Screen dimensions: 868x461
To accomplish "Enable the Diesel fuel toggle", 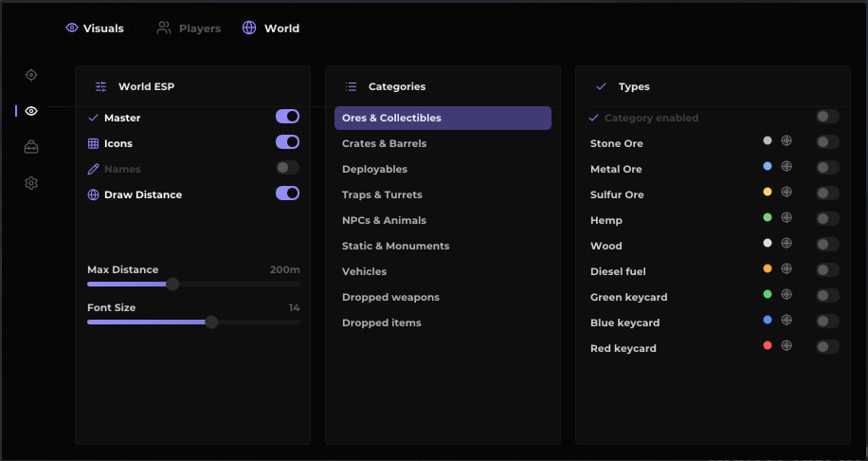I will [827, 269].
